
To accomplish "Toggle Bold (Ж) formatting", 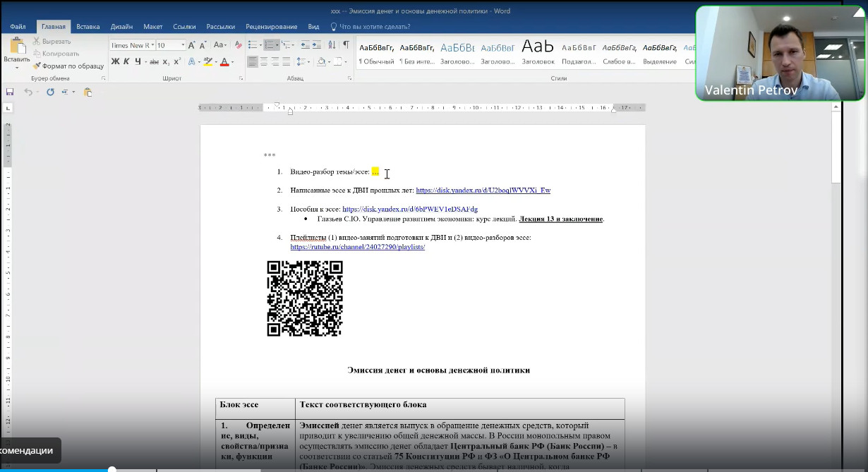I will point(115,62).
